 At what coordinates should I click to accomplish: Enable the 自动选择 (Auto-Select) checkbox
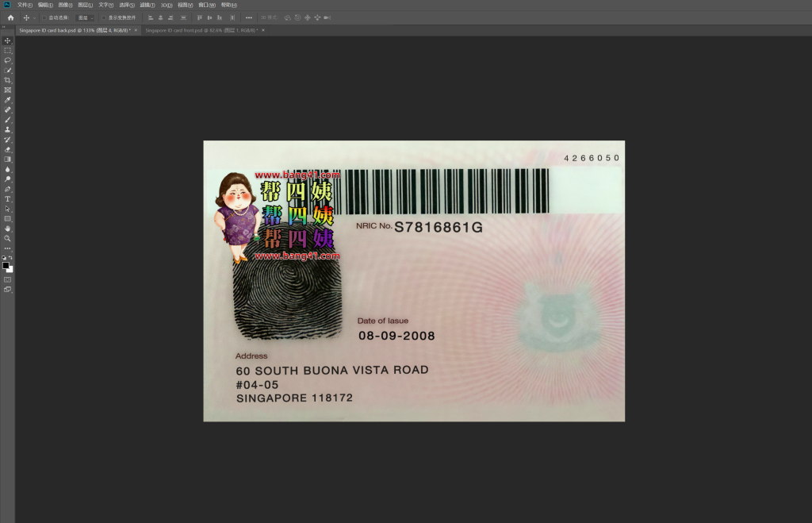coord(44,17)
